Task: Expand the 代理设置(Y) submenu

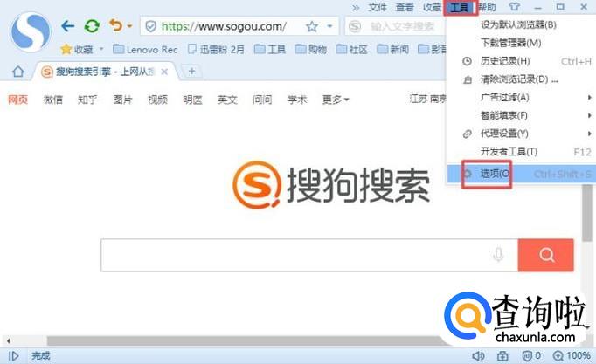Action: [519, 134]
